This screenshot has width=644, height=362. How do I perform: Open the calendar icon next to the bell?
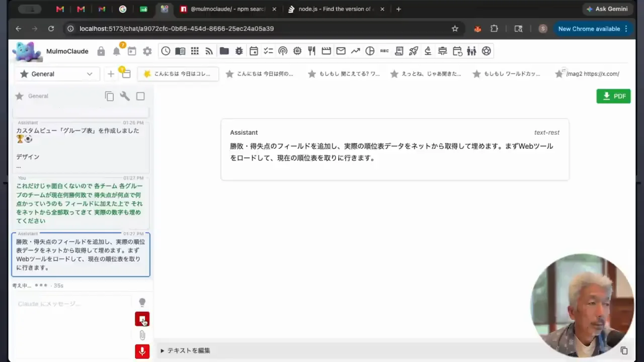click(132, 51)
